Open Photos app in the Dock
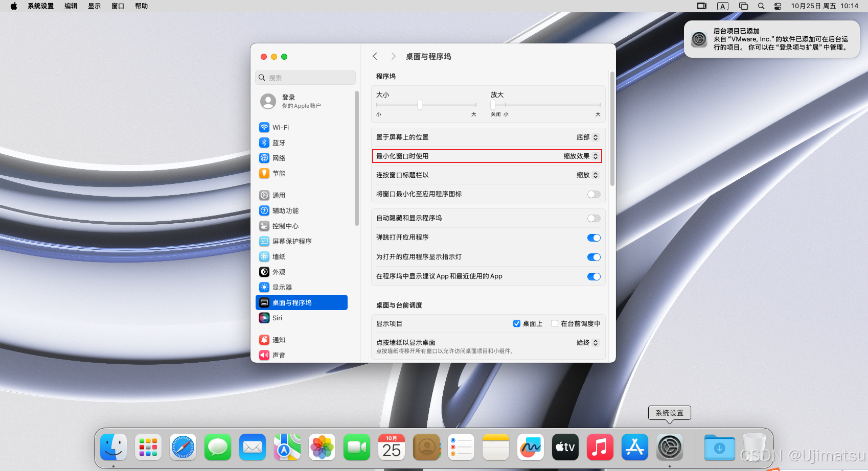The image size is (868, 471). (322, 448)
